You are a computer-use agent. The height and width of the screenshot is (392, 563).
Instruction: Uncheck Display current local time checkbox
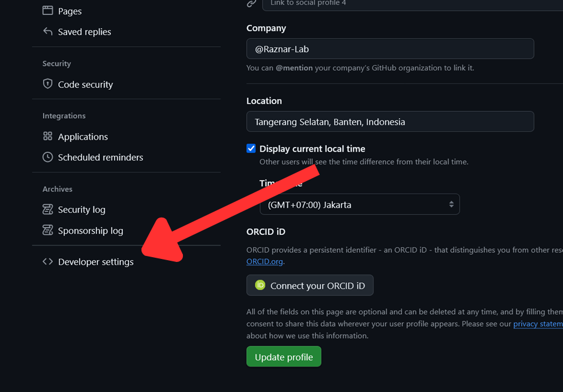tap(251, 149)
